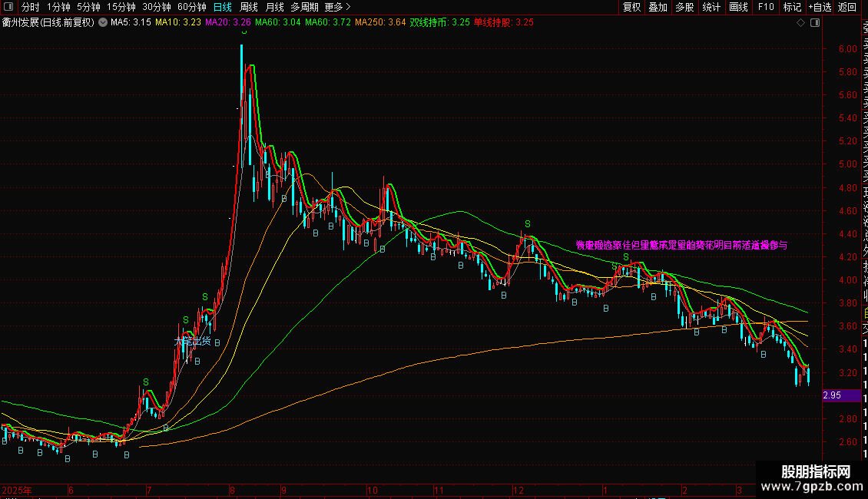The image size is (868, 499).
Task: Open 多周期 multi-period view
Action: [x=304, y=7]
